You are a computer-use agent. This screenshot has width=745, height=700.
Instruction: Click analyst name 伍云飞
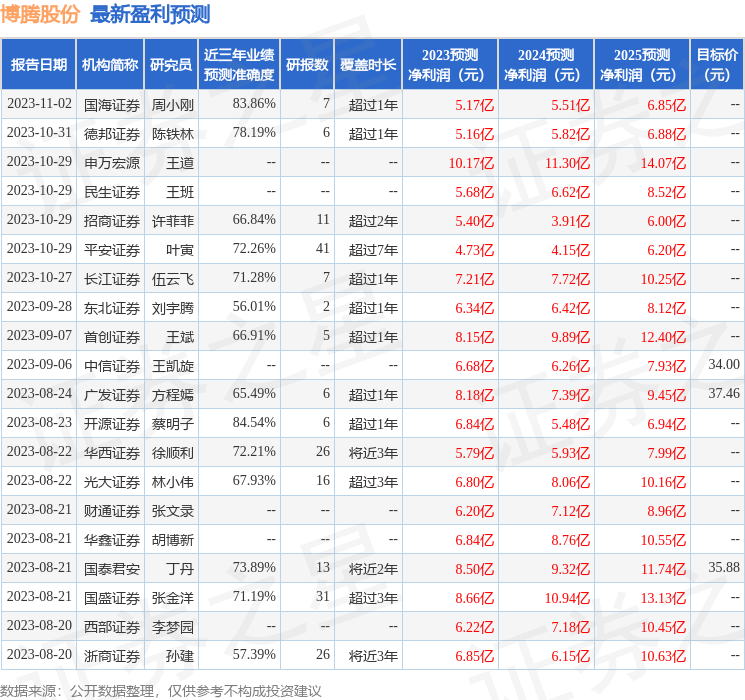point(172,279)
